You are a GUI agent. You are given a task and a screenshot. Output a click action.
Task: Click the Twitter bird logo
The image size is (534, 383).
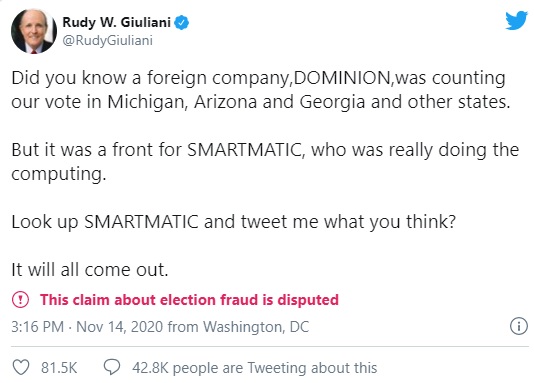[517, 21]
